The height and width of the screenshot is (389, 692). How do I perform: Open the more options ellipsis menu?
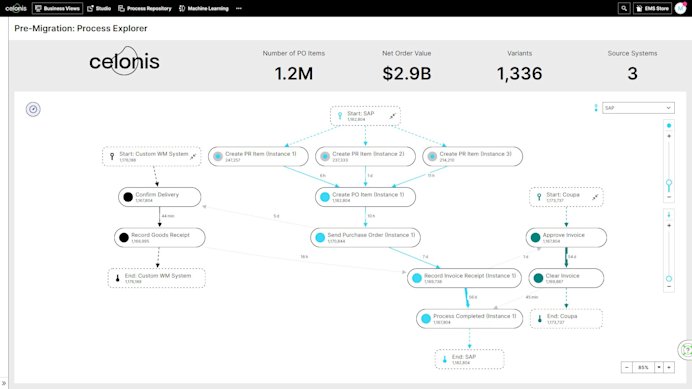click(239, 8)
